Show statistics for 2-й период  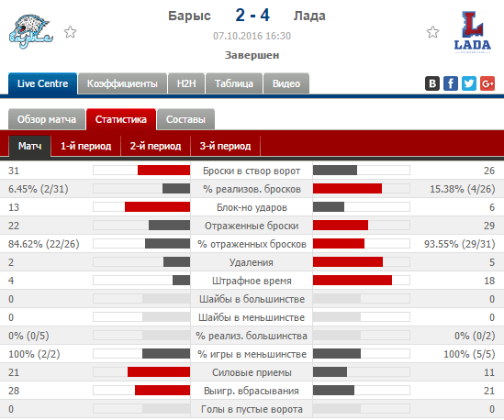(x=155, y=146)
